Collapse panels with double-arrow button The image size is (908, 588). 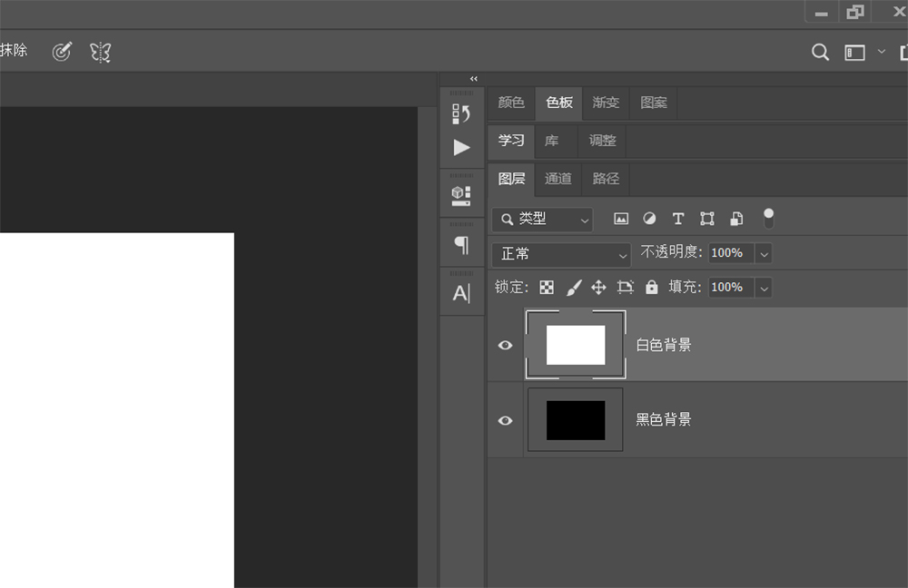point(473,79)
